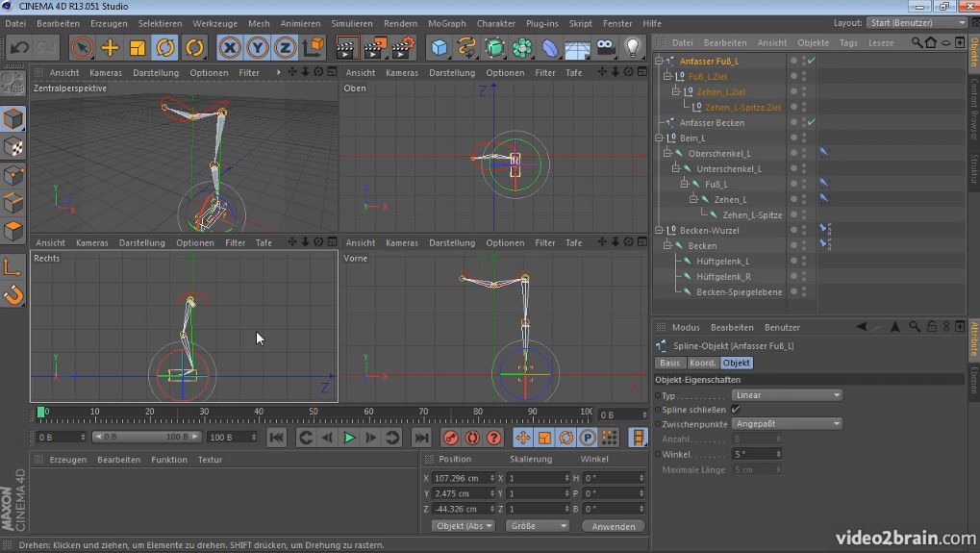Toggle Y axis lock
The image size is (980, 553).
point(258,47)
